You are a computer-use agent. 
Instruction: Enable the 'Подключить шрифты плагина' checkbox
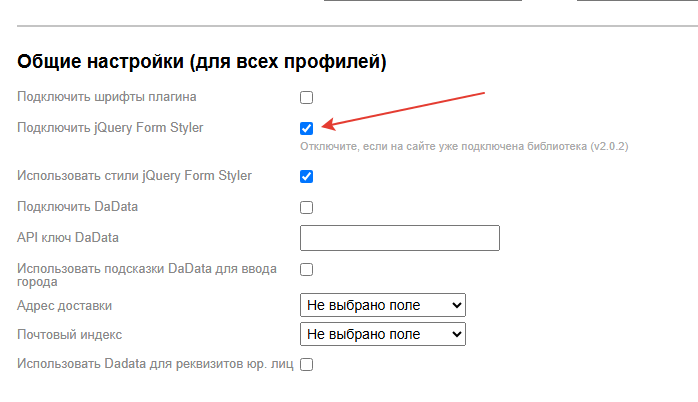[x=306, y=97]
